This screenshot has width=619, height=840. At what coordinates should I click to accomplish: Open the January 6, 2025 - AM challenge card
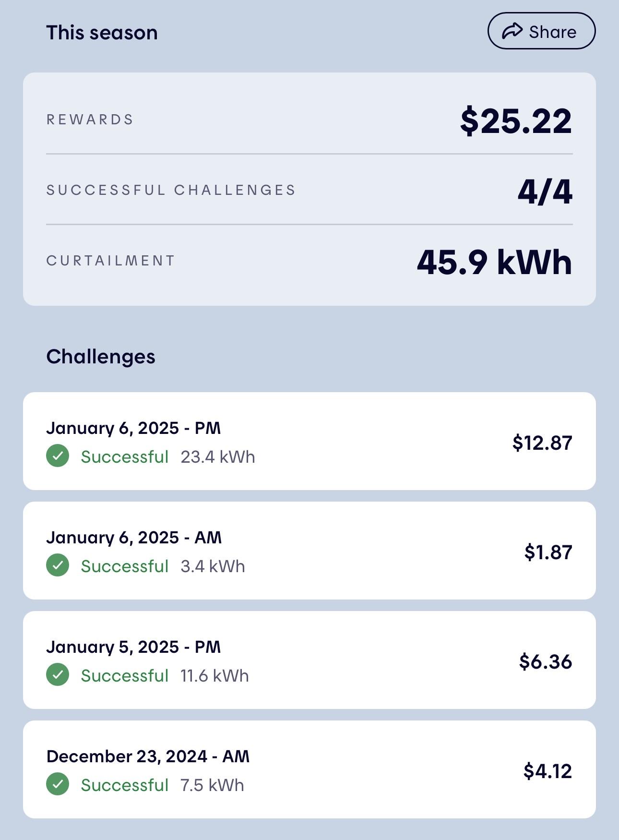[309, 551]
